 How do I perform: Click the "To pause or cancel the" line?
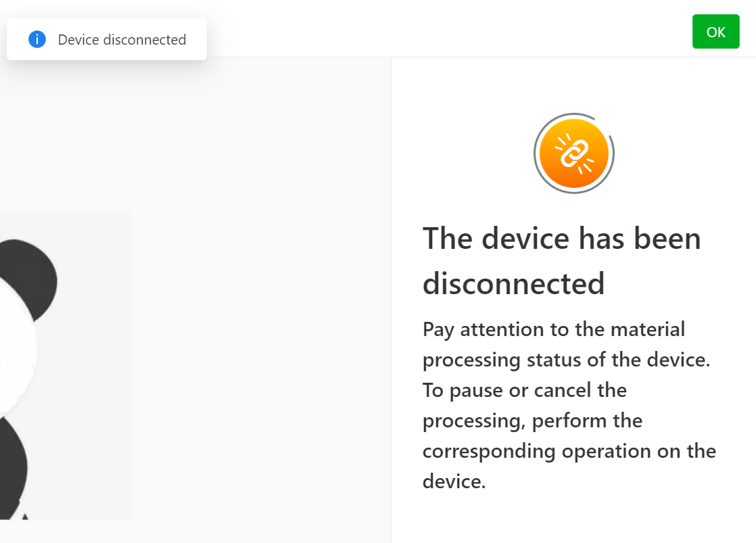click(x=525, y=390)
